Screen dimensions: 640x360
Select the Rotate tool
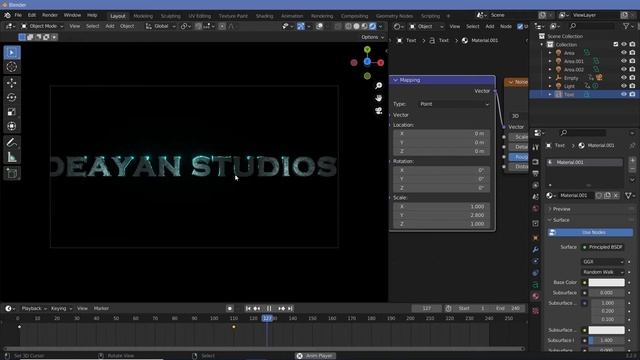pyautogui.click(x=12, y=97)
